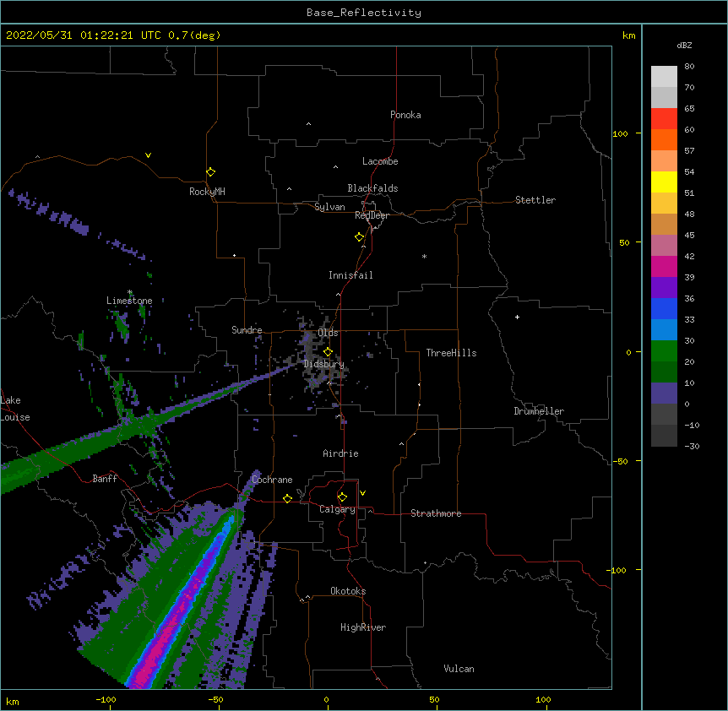Screen dimensions: 728x711
Task: Click the Okotoks label
Action: 348,591
